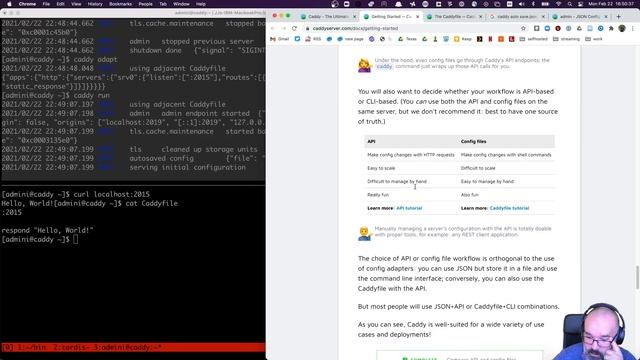The width and height of the screenshot is (640, 360).
Task: Open the Bookmarks menu
Action: (x=120, y=4)
